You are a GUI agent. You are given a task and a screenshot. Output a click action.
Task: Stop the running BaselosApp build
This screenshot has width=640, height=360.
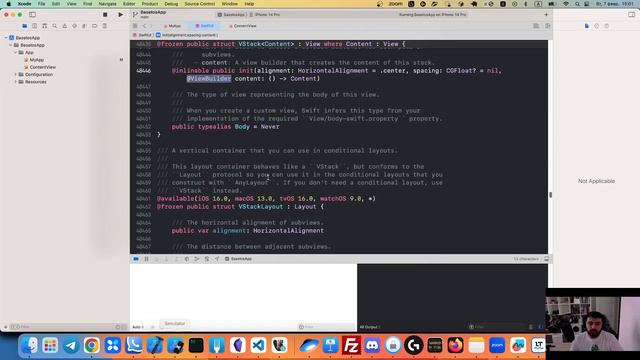(x=105, y=15)
